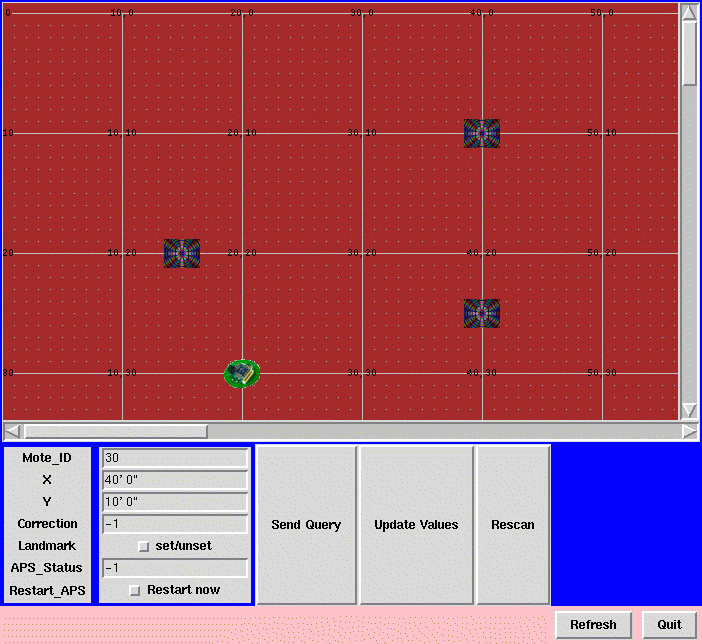Select the landmark mote icon left of 20,20
The width and height of the screenshot is (702, 644).
[181, 253]
